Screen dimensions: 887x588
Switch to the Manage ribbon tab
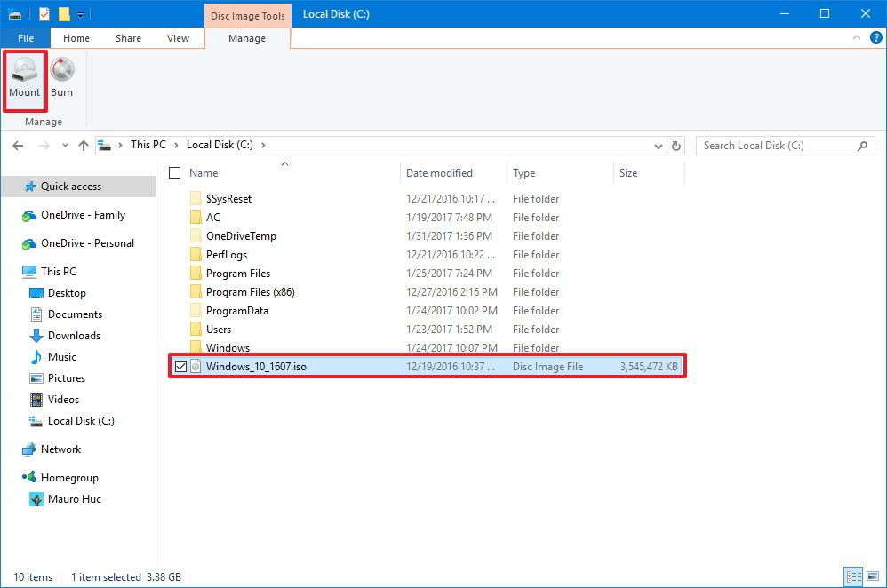[x=247, y=38]
